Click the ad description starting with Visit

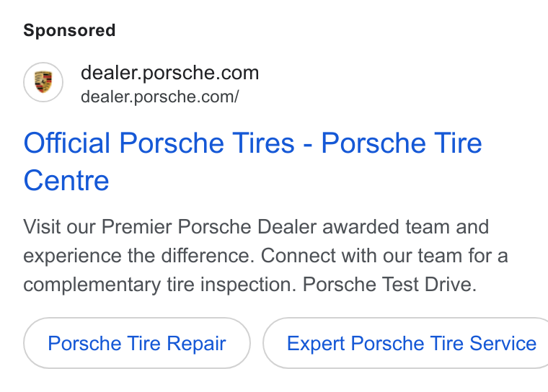click(x=265, y=255)
